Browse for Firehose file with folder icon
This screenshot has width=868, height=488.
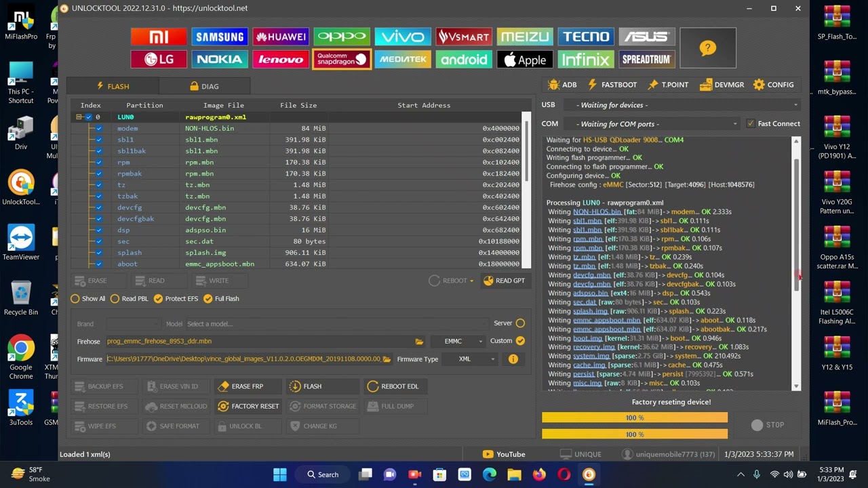click(419, 342)
